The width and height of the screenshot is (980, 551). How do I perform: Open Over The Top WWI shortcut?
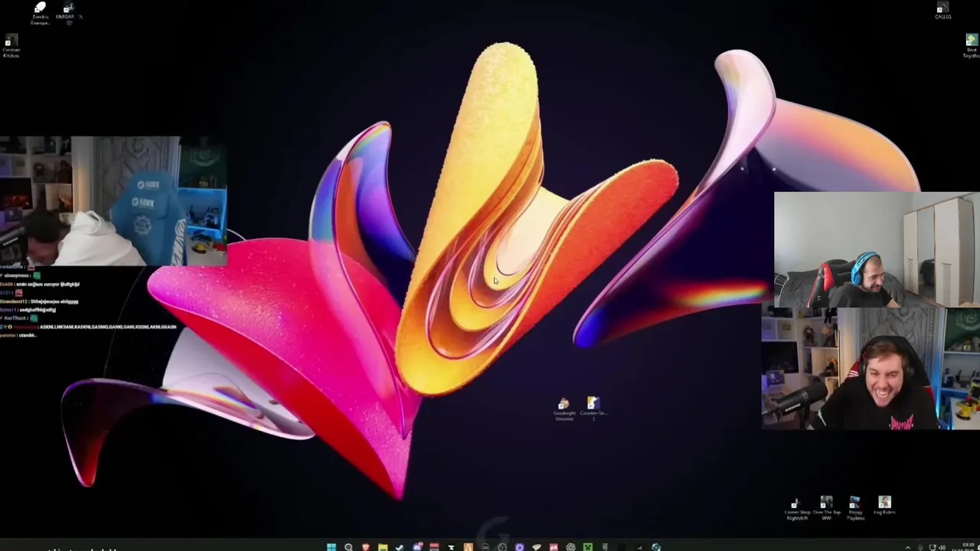(x=826, y=508)
